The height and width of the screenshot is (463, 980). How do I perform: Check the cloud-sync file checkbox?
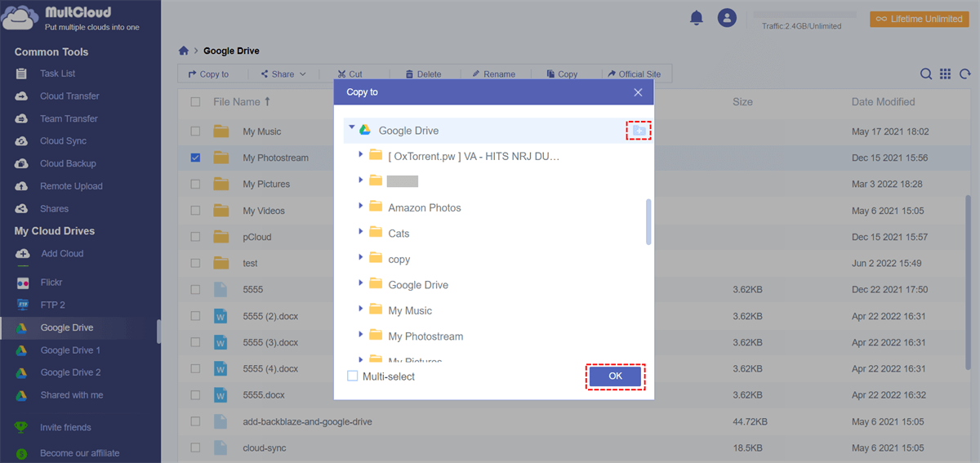195,448
